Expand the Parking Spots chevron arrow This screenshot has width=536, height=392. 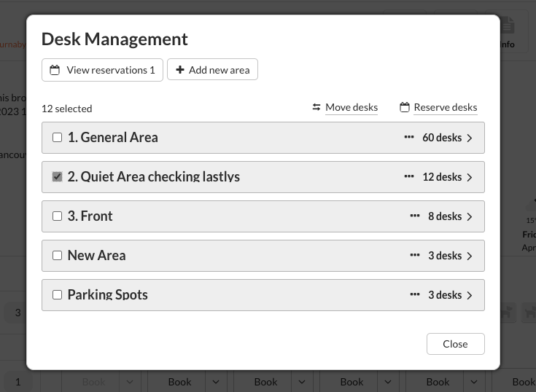[470, 294]
